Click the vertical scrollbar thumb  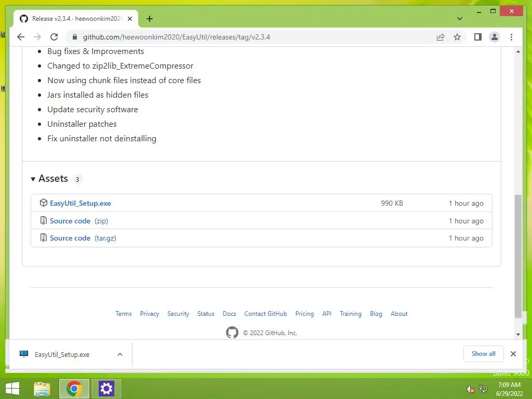[x=518, y=256]
